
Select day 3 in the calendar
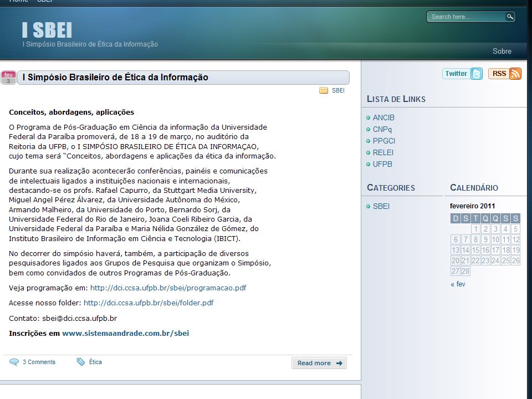495,229
